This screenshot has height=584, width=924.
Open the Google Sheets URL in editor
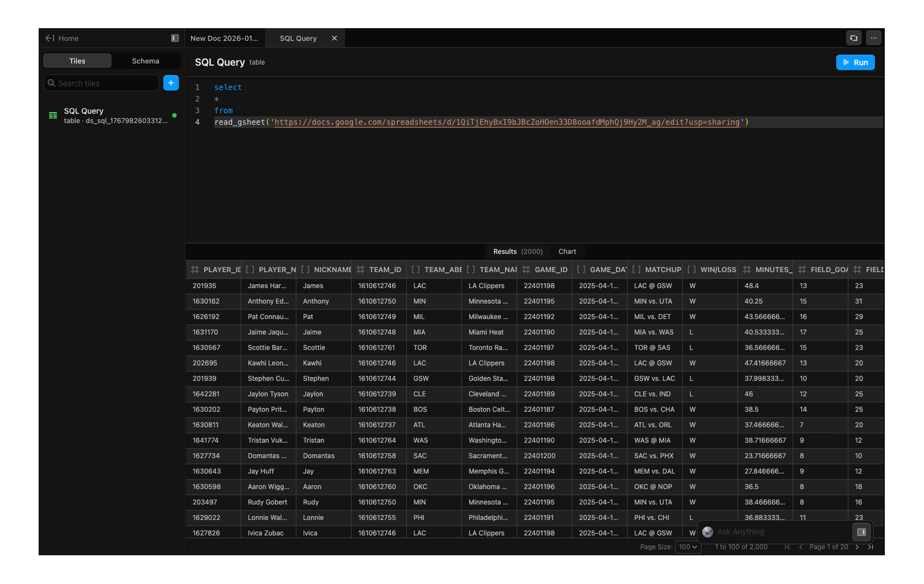click(506, 122)
